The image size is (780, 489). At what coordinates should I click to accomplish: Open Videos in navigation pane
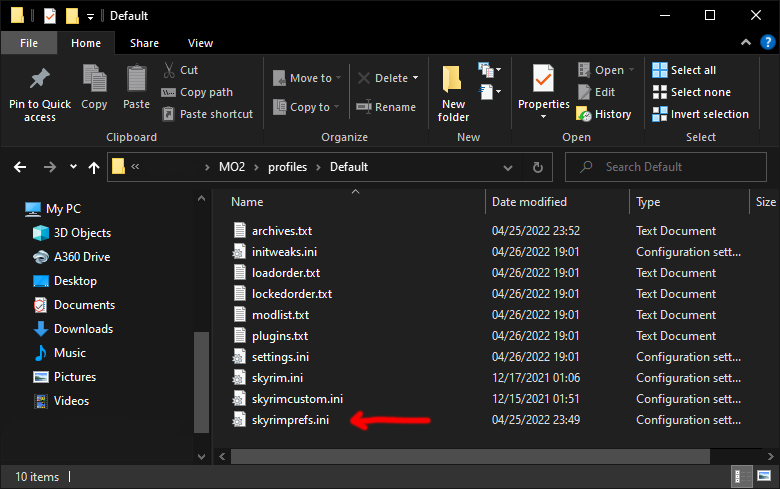(62, 401)
